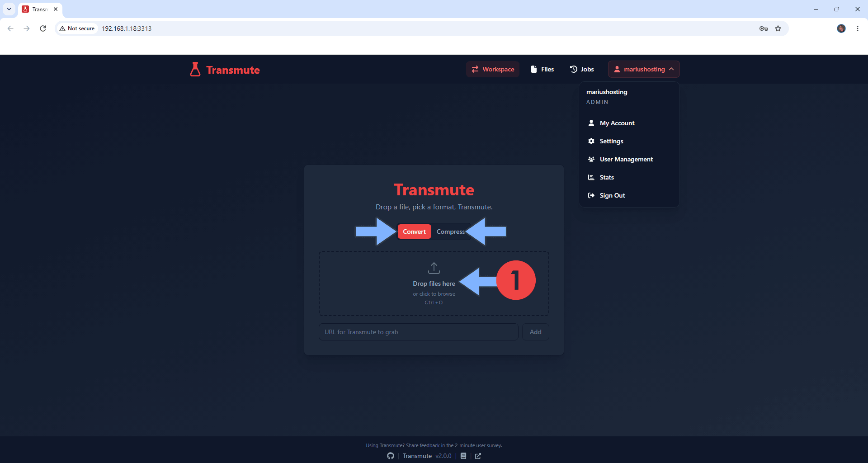Open the tab search dropdown arrow
Screen dimensions: 868x463
9,9
